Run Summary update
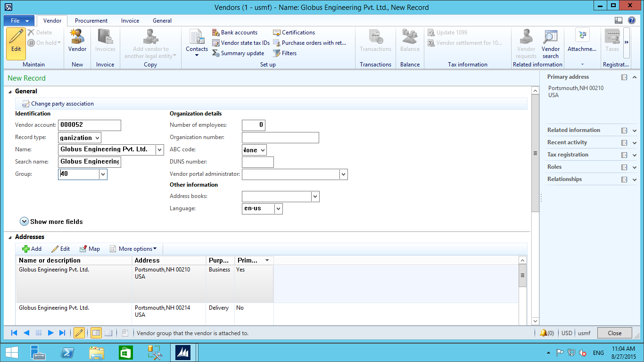 [x=238, y=53]
